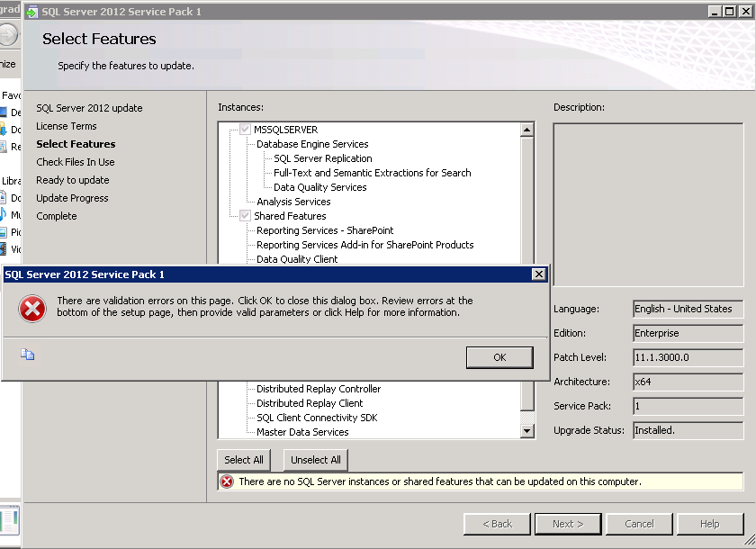Open the Ready to update step
Viewport: 756px width, 549px height.
72,180
